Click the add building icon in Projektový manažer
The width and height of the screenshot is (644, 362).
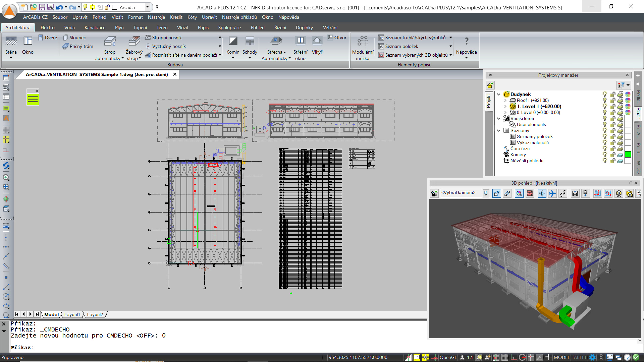pos(490,85)
